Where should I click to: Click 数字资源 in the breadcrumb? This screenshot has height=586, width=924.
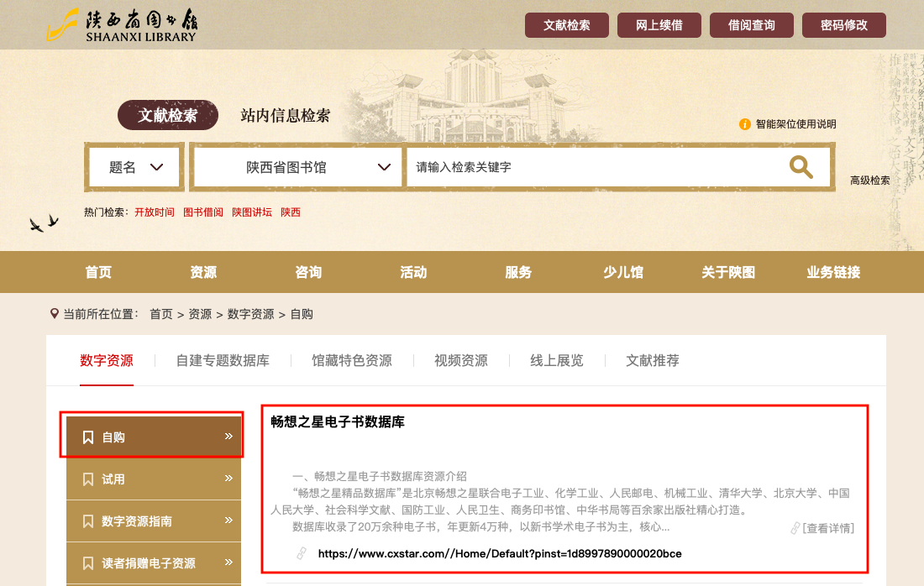click(x=250, y=314)
